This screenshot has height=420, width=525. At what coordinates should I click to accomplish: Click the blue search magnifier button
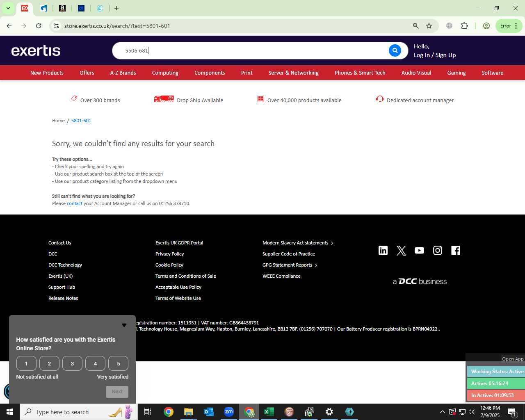pos(395,50)
